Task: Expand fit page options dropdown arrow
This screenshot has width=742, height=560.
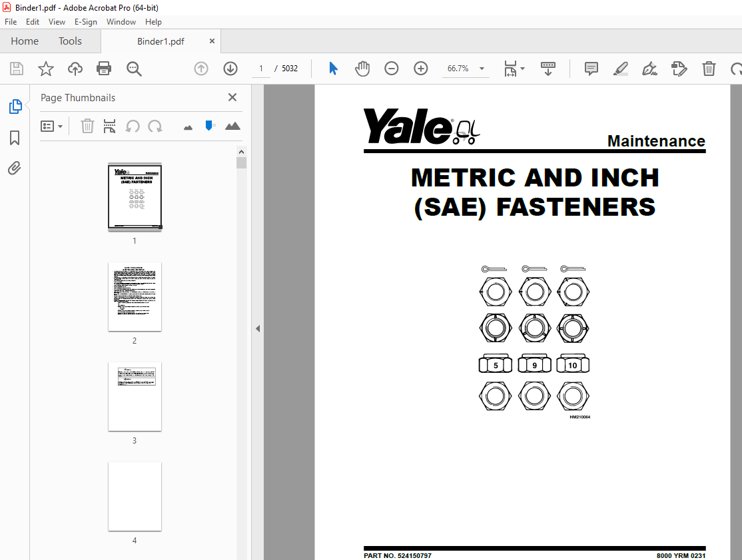Action: (522, 69)
